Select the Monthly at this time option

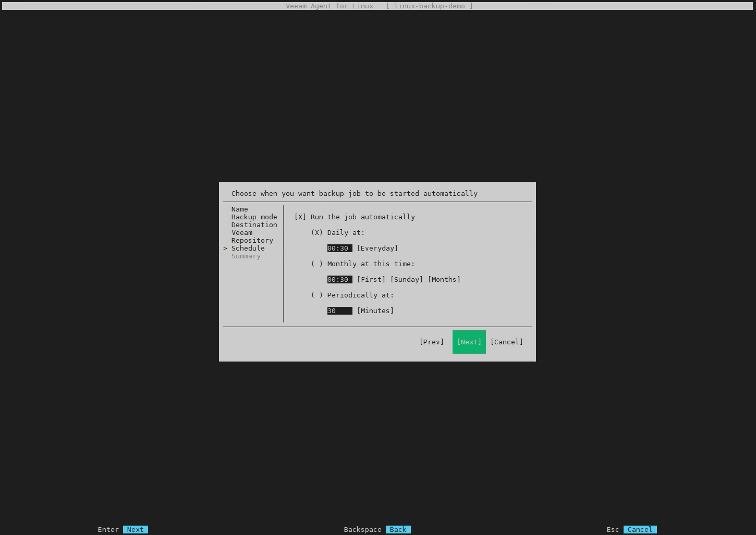click(x=317, y=264)
